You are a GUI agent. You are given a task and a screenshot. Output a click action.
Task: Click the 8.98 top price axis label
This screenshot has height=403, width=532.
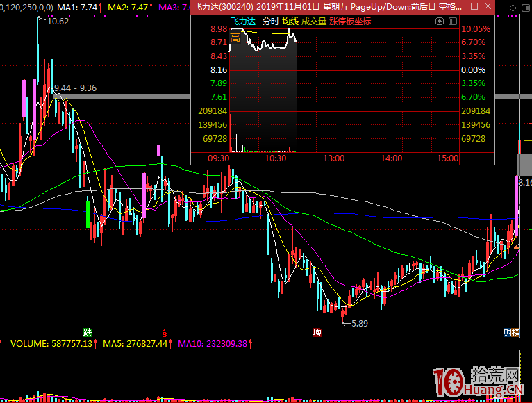(x=219, y=29)
